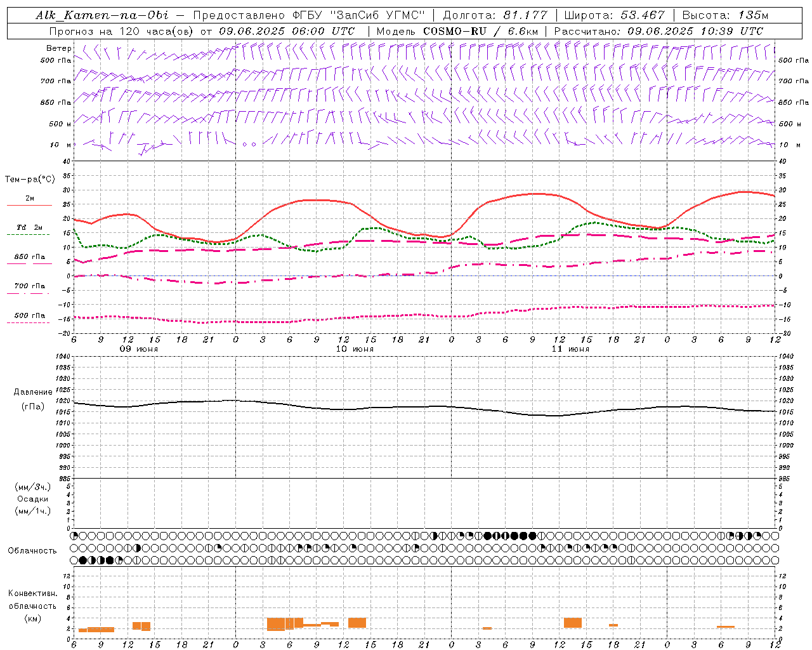Image resolution: width=812 pixels, height=650 pixels.
Task: Select the longitude value Долгота: 81.177
Action: [495, 15]
